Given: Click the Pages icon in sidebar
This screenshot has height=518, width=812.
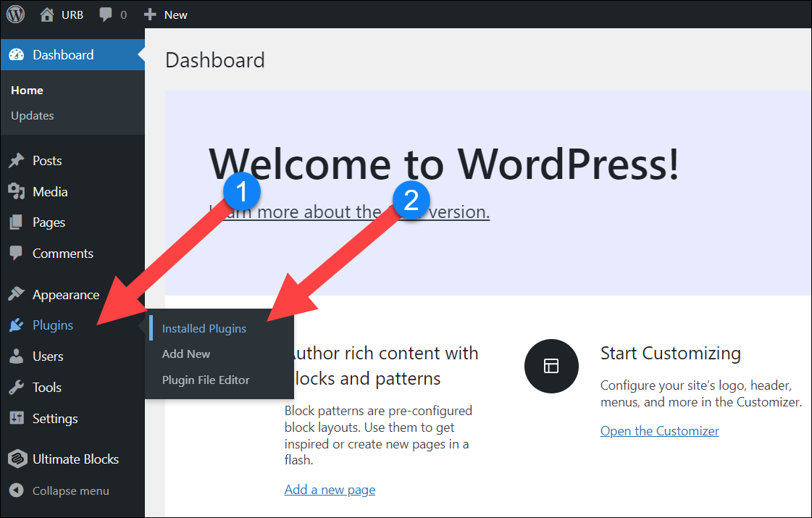Looking at the screenshot, I should coord(16,222).
